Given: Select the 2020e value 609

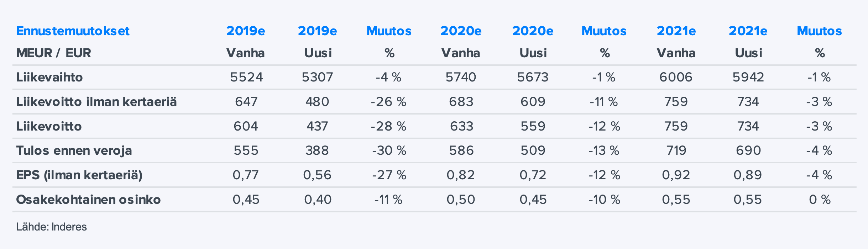Looking at the screenshot, I should point(533,102).
